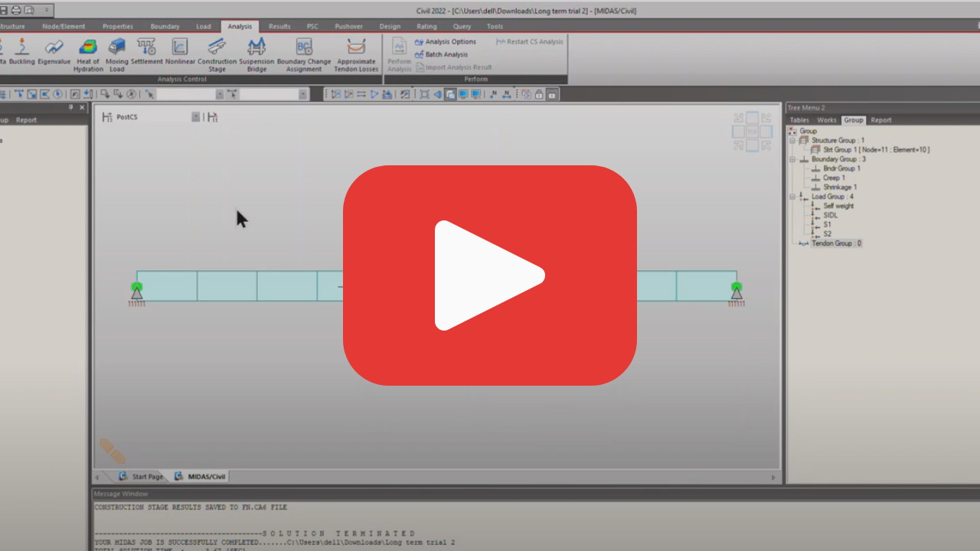Open the Node/Element ribbon tab
This screenshot has width=980, height=551.
pos(64,26)
